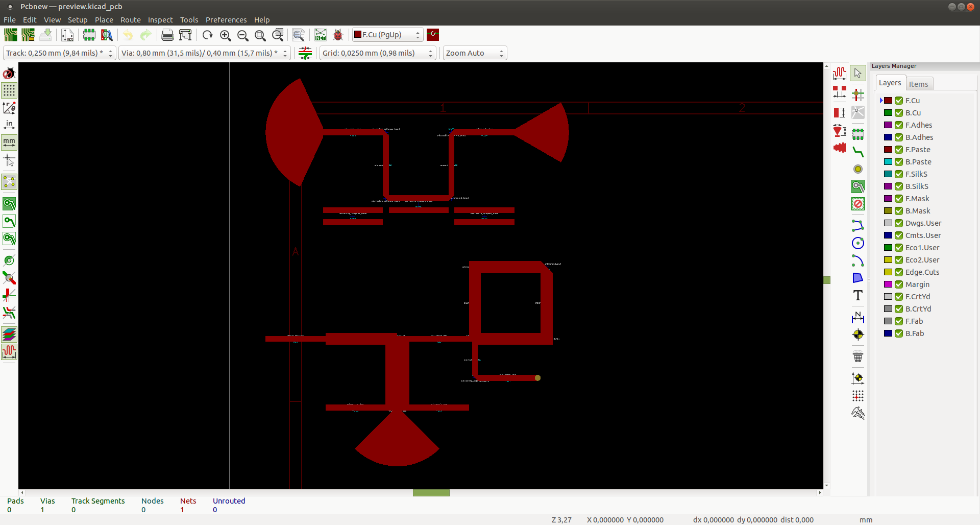Click the horizontal scrollbar thumb
This screenshot has height=525, width=980.
pyautogui.click(x=431, y=493)
